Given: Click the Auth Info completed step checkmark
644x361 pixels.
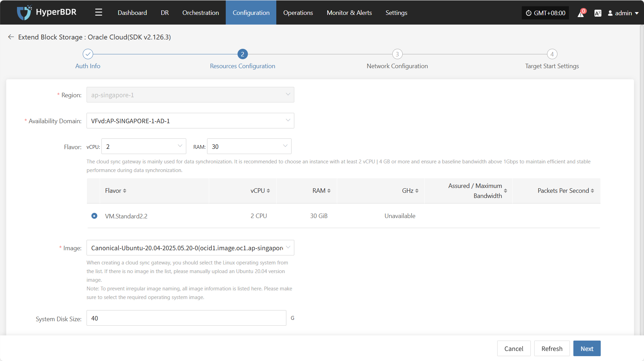Looking at the screenshot, I should [x=88, y=54].
